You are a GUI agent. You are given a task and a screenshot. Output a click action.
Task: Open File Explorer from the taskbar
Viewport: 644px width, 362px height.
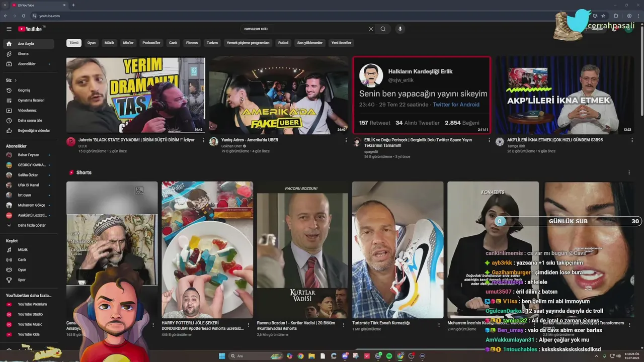tap(311, 356)
